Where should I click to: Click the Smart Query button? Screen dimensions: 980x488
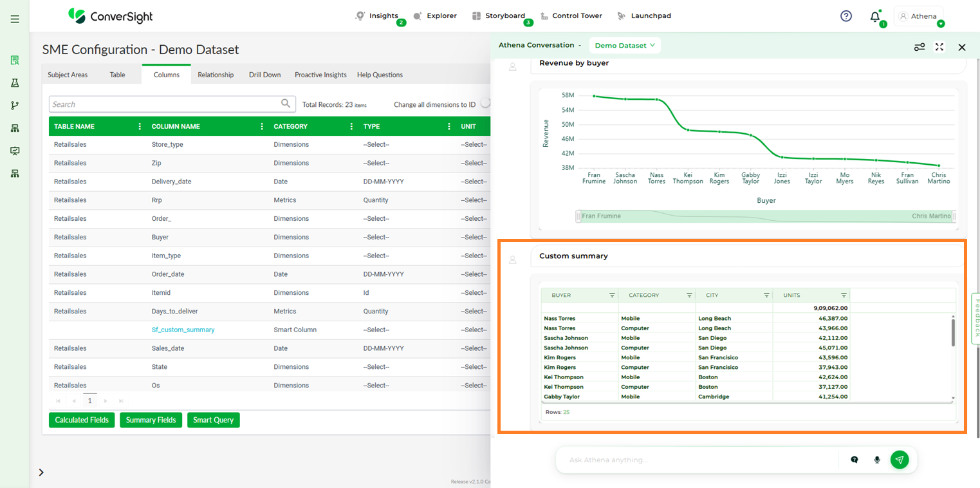pyautogui.click(x=213, y=420)
